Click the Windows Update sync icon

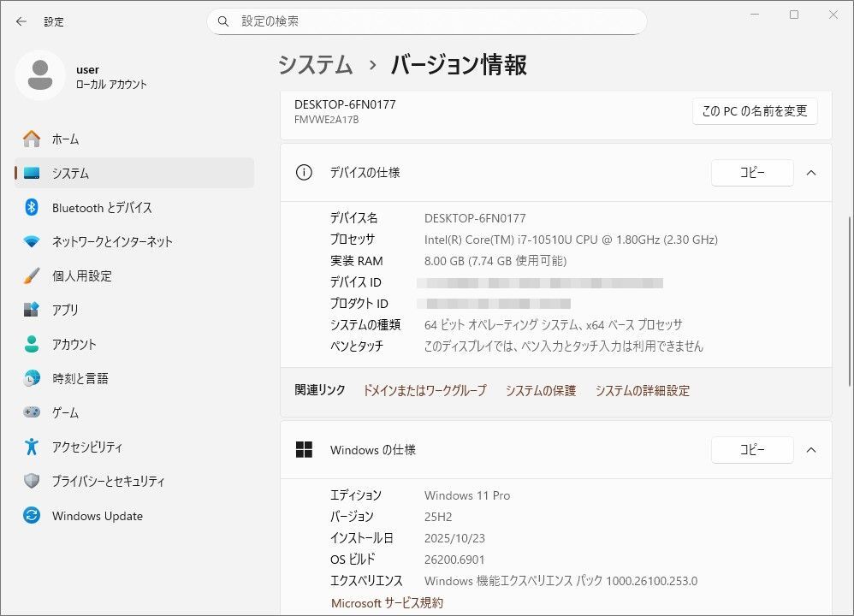pyautogui.click(x=32, y=516)
